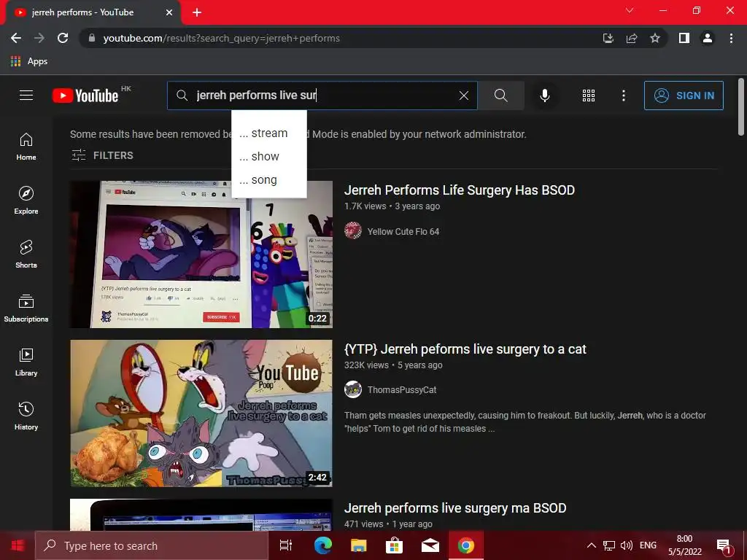747x560 pixels.
Task: Open '{YTP} Jerreh peforms live surgery' thumbnail
Action: 201,413
